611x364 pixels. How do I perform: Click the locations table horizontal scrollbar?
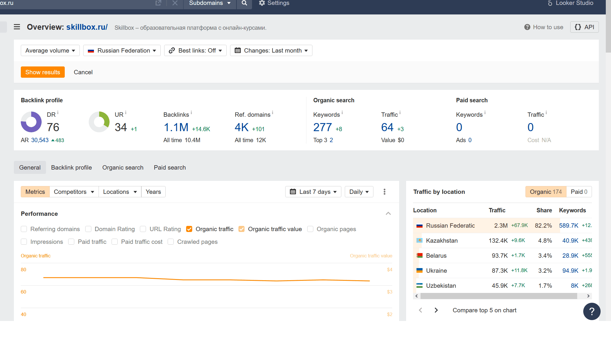pos(499,296)
